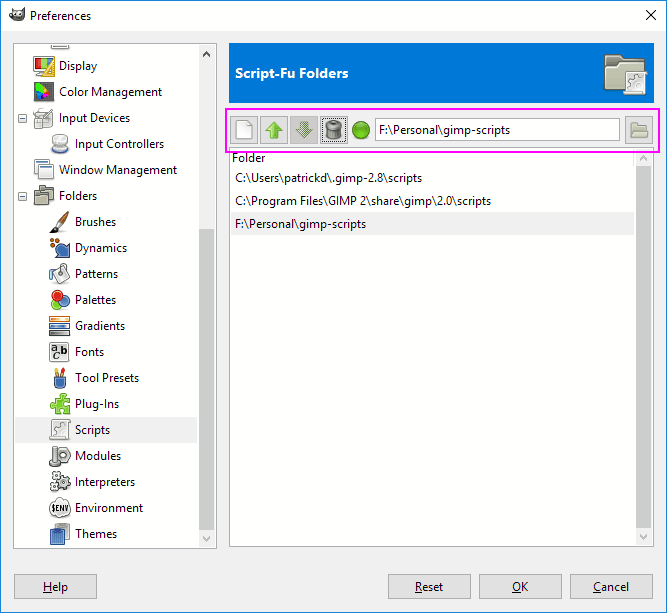The image size is (667, 613).
Task: Collapse the Folders tree node
Action: pyautogui.click(x=22, y=196)
